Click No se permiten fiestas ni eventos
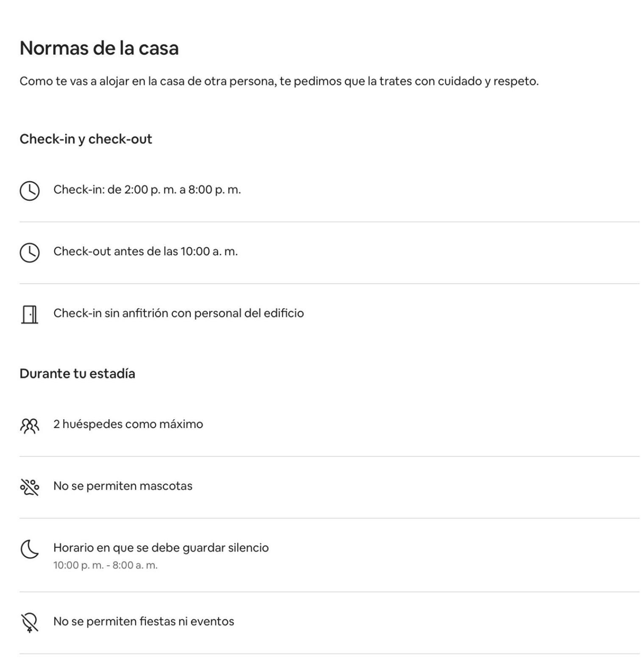 [x=144, y=621]
